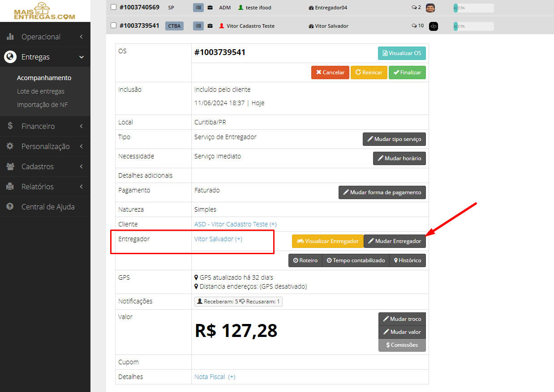
Task: Collapse the Entregas menu
Action: [45, 57]
